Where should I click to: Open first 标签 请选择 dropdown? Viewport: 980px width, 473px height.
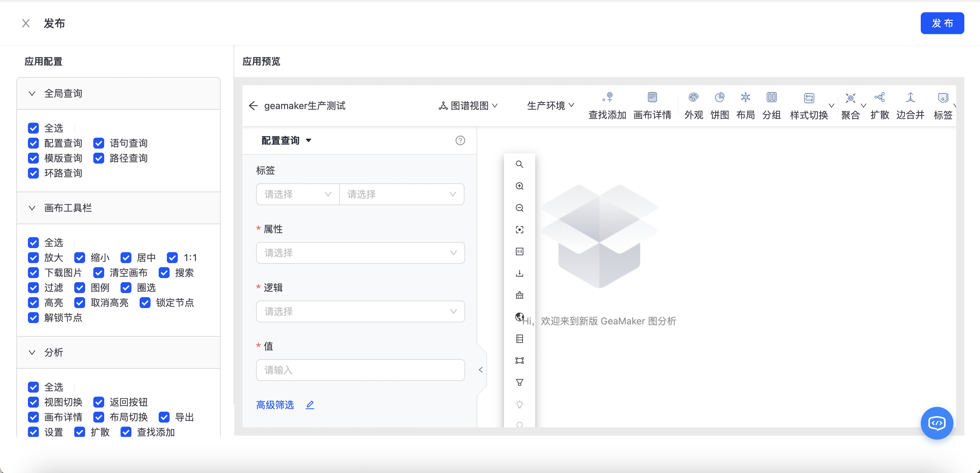(x=298, y=194)
